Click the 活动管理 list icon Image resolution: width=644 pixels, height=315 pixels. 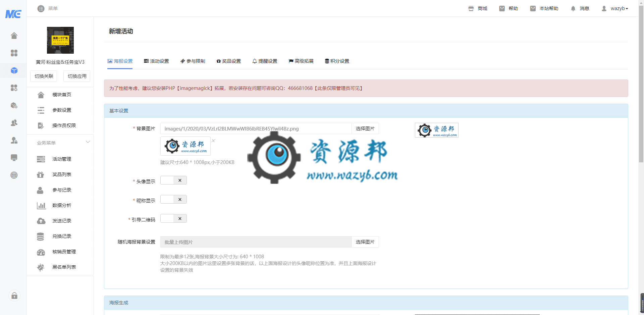click(x=41, y=159)
